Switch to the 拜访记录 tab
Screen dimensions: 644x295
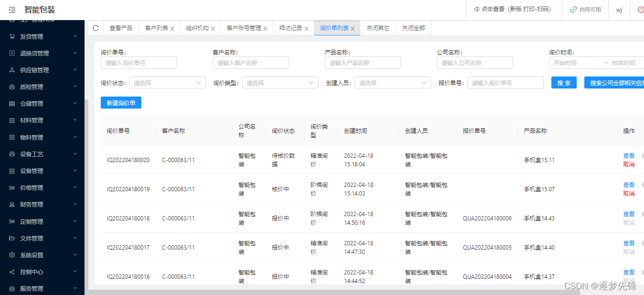tap(291, 28)
